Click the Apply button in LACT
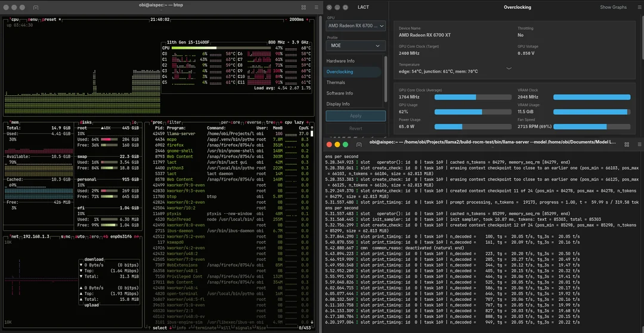This screenshot has width=644, height=333. [355, 116]
